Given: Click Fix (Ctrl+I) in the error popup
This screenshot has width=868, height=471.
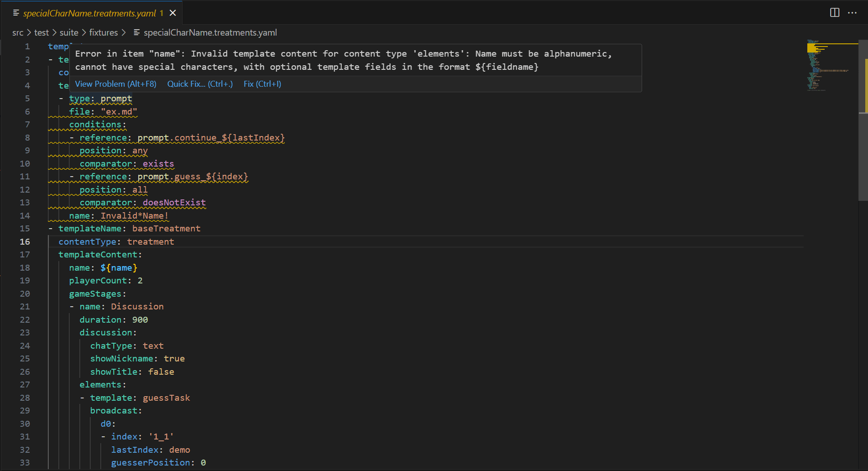Looking at the screenshot, I should (x=262, y=84).
